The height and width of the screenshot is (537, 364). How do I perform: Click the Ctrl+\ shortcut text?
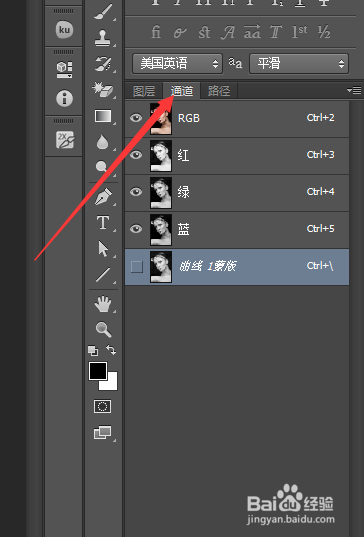(x=320, y=266)
